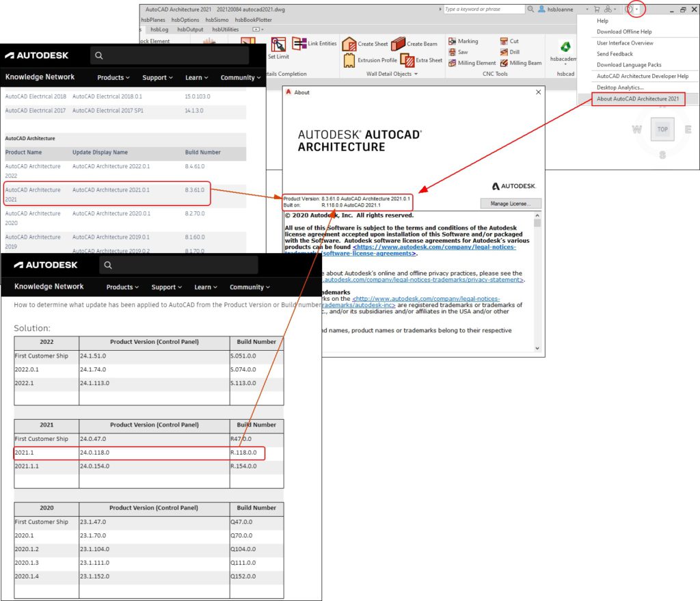Expand Learn dropdown in upper Knowledge Network bar
Image resolution: width=700 pixels, height=601 pixels.
pyautogui.click(x=197, y=77)
